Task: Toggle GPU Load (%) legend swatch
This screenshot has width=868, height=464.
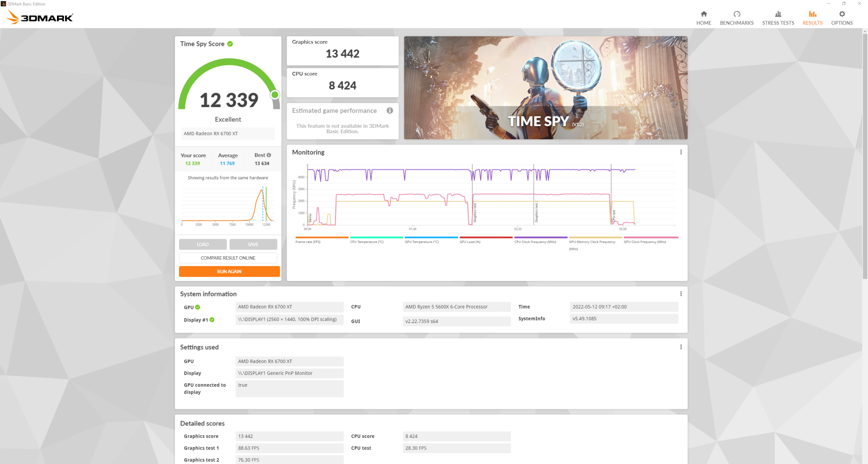Action: [486, 237]
